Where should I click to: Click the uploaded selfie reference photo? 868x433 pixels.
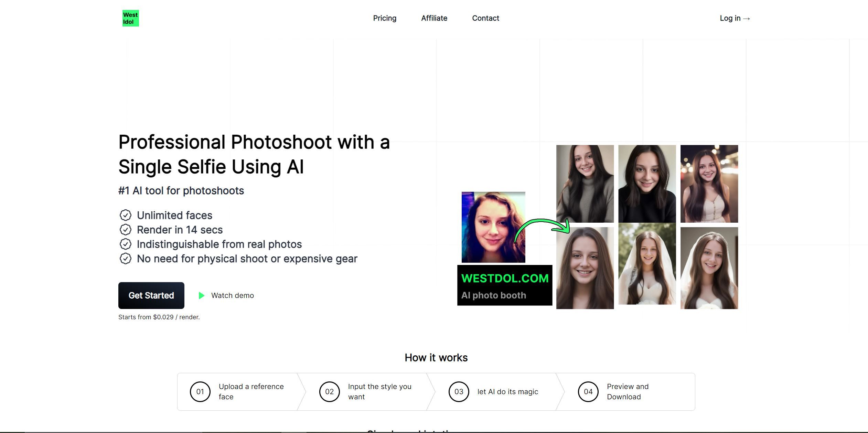tap(493, 227)
